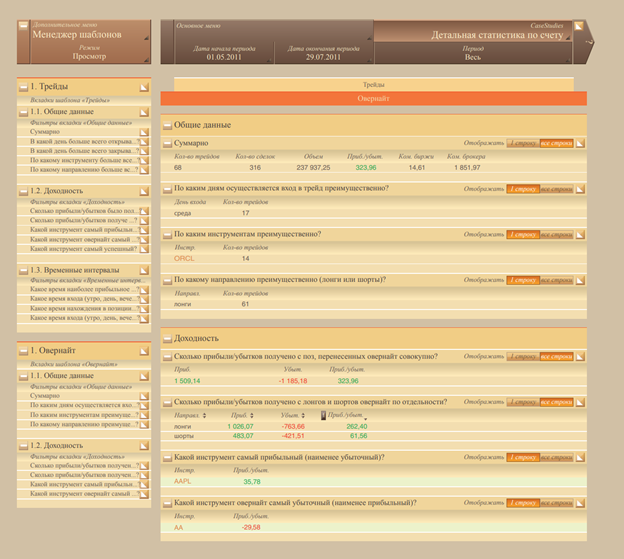Viewport: 624px width, 559px height.
Task: Collapse the '1. Овернайт' template in left panel
Action: coord(23,351)
